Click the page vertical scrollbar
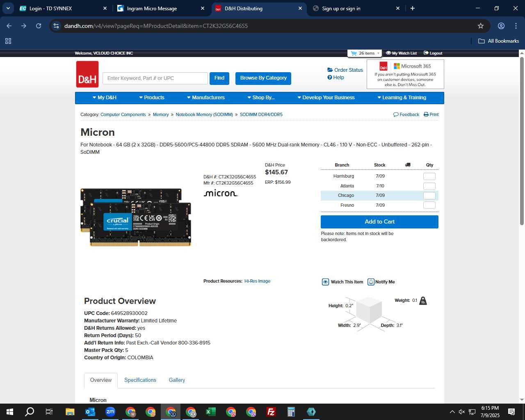 (x=522, y=141)
